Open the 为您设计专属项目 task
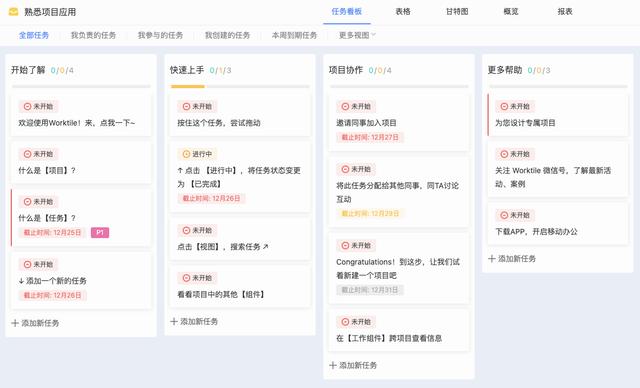 tap(558, 115)
